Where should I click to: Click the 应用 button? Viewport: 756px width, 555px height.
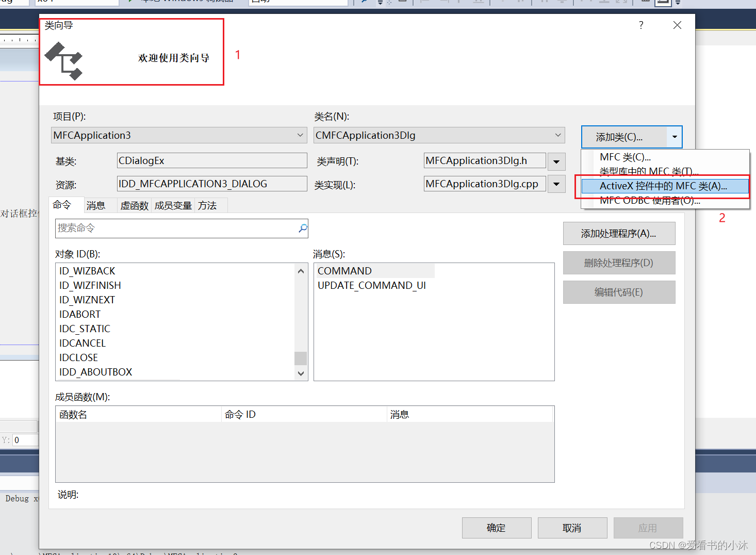[648, 528]
